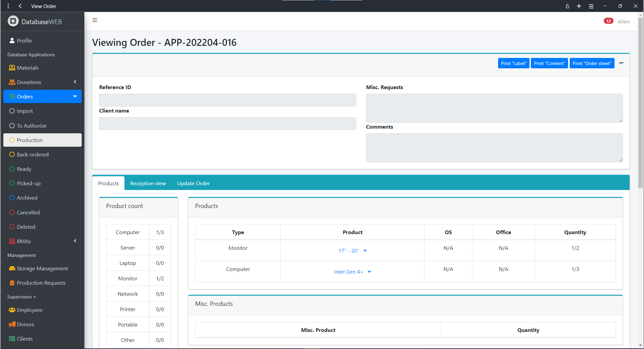Open the Materials sidebar icon

coord(12,68)
